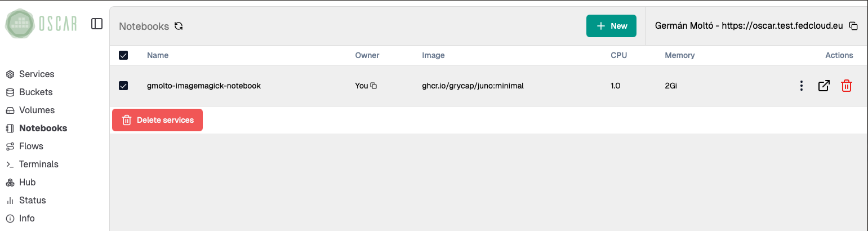Open the Hub section
Screen dimensions: 868x231
(27, 182)
